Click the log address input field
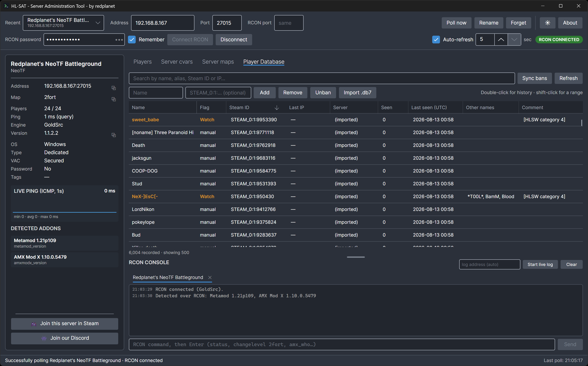Image resolution: width=588 pixels, height=366 pixels. pyautogui.click(x=489, y=264)
